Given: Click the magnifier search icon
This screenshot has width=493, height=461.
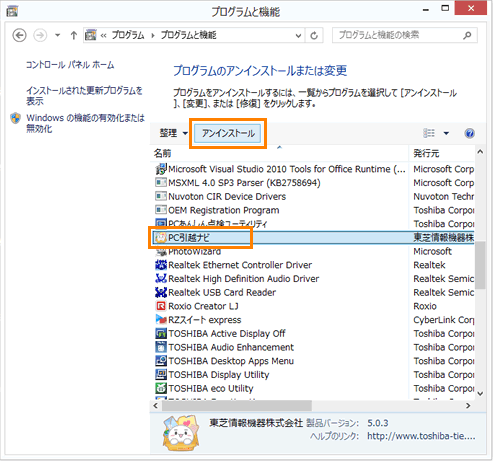Looking at the screenshot, I should 467,35.
